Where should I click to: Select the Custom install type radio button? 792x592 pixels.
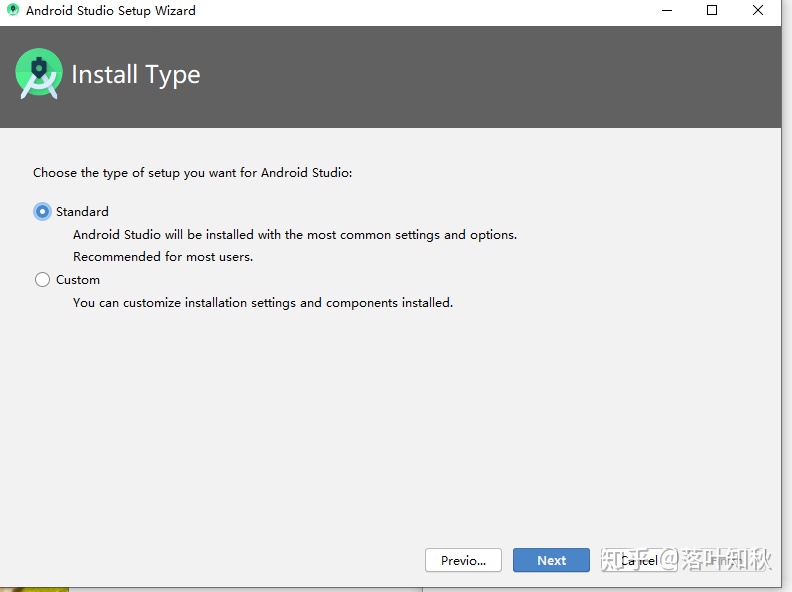tap(42, 279)
